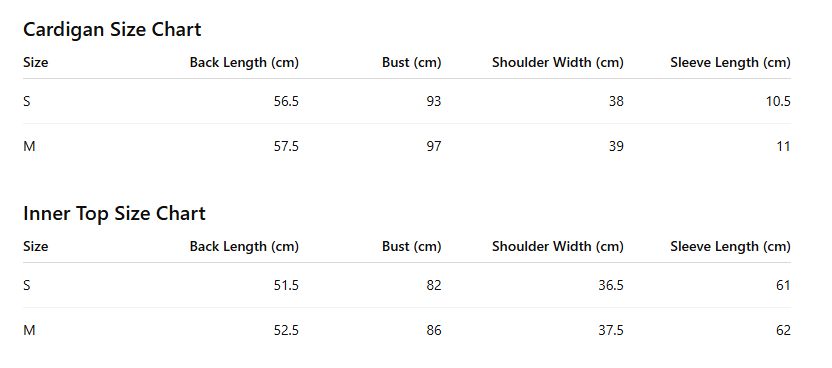Click Cardigan shoulder width value 39
This screenshot has width=832, height=368.
click(616, 146)
